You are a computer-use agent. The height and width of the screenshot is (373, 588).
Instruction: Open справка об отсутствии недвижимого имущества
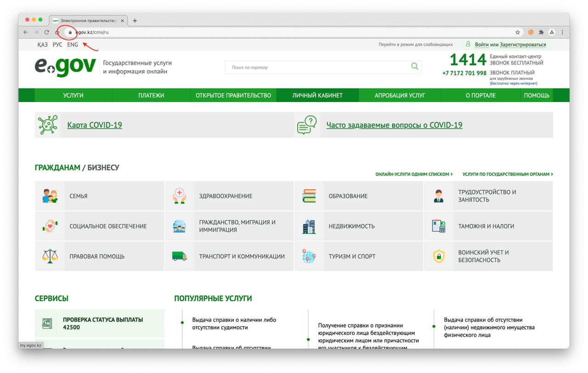coord(489,327)
